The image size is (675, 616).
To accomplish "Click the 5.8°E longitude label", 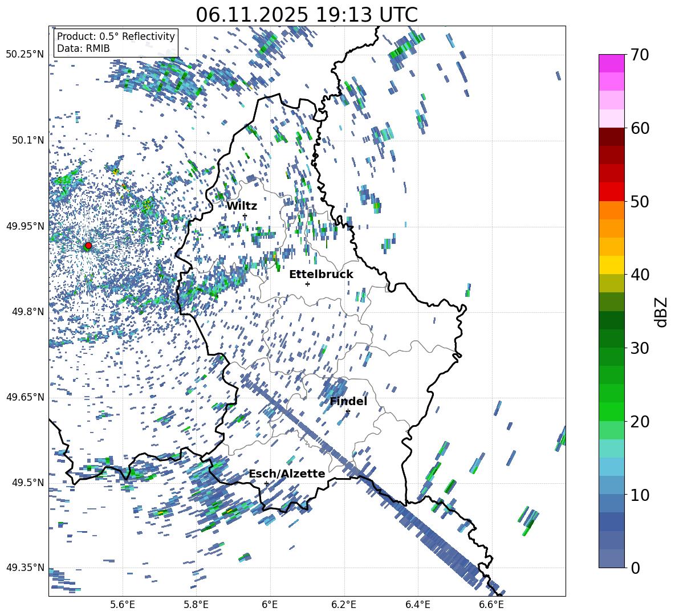I will point(196,605).
